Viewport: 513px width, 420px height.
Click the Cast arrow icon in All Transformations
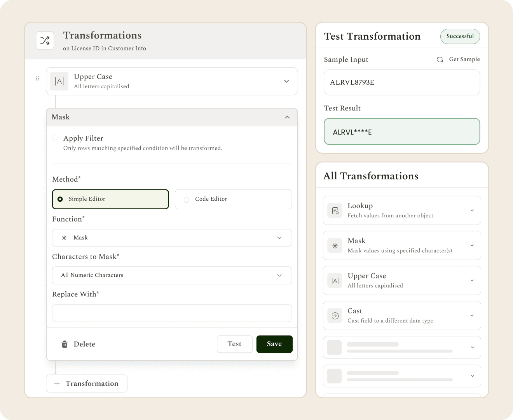pyautogui.click(x=335, y=316)
